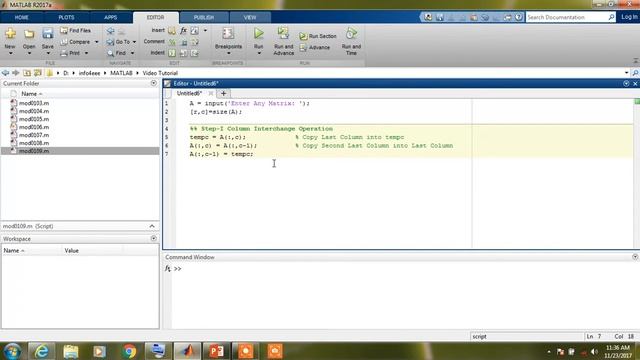This screenshot has width=640, height=360.
Task: Click the Increase Indent icon
Action: (184, 53)
